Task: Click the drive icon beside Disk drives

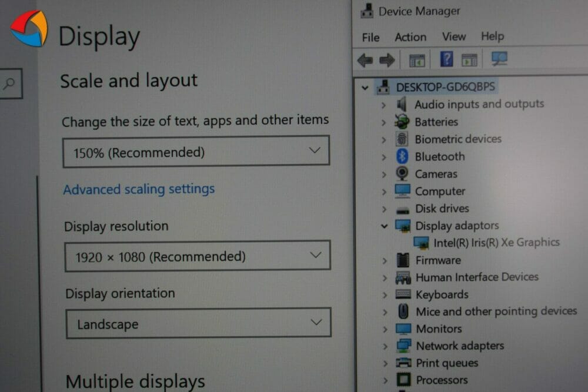Action: 403,210
